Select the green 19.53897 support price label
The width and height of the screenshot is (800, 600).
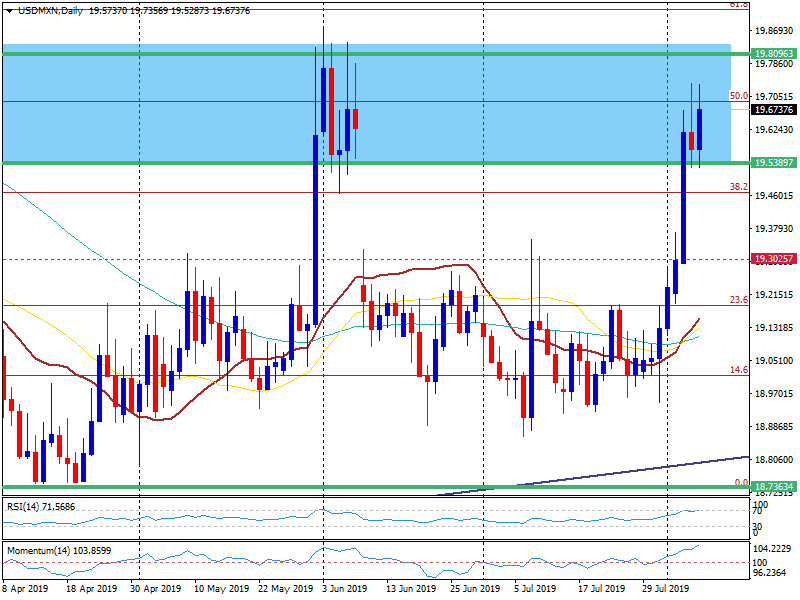click(x=774, y=163)
